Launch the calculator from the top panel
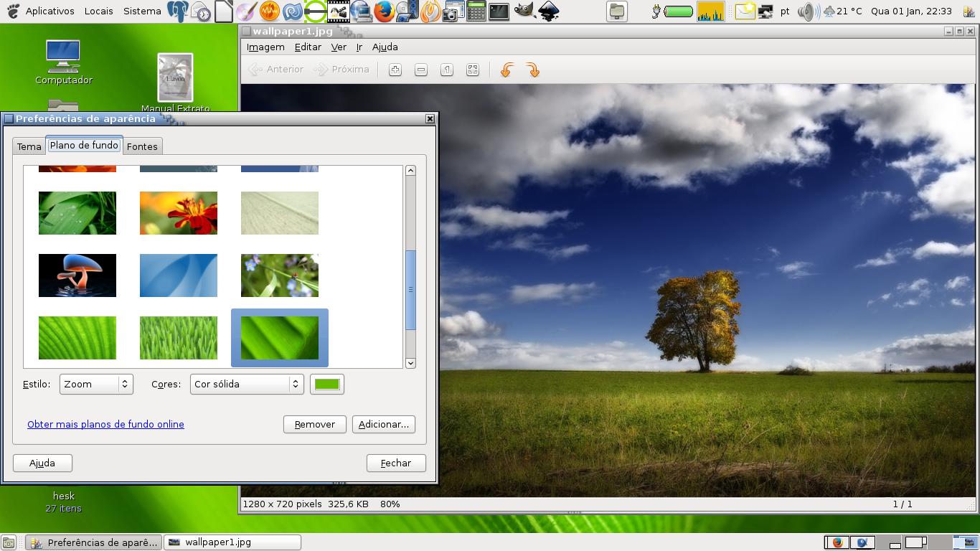The width and height of the screenshot is (980, 551). coord(476,11)
